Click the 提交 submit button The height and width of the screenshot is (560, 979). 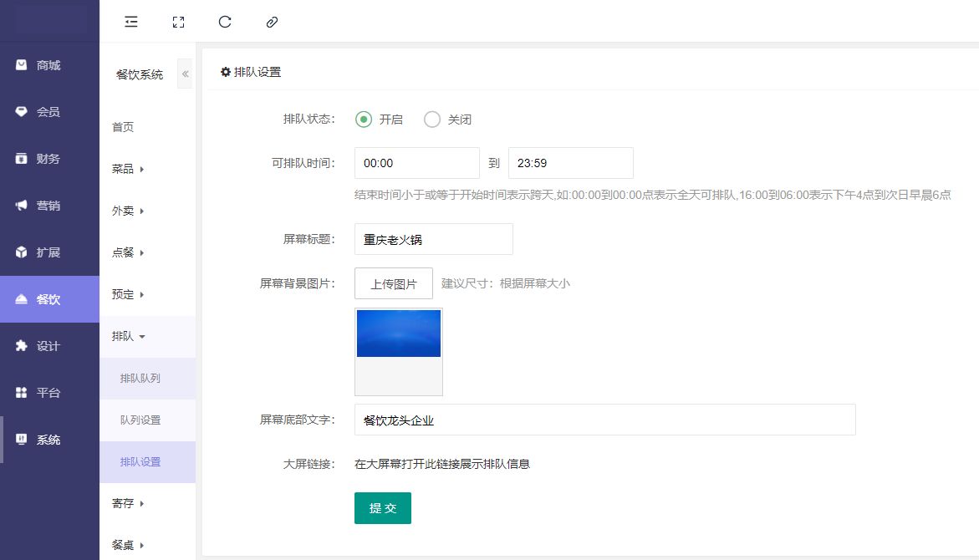(x=383, y=508)
